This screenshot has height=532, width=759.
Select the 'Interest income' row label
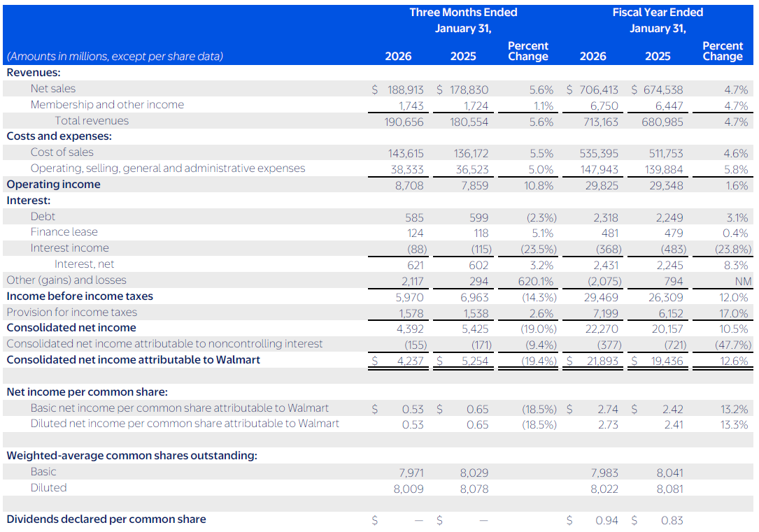click(70, 248)
